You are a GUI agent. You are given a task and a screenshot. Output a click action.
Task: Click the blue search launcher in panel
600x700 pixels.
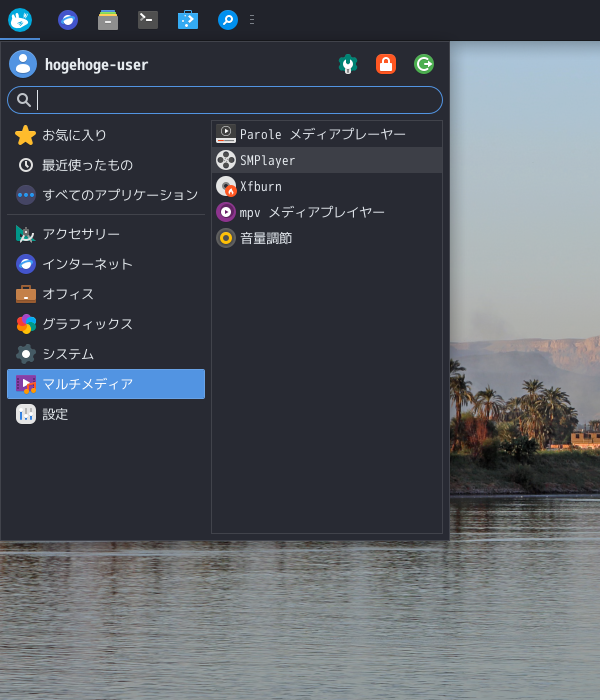[228, 20]
